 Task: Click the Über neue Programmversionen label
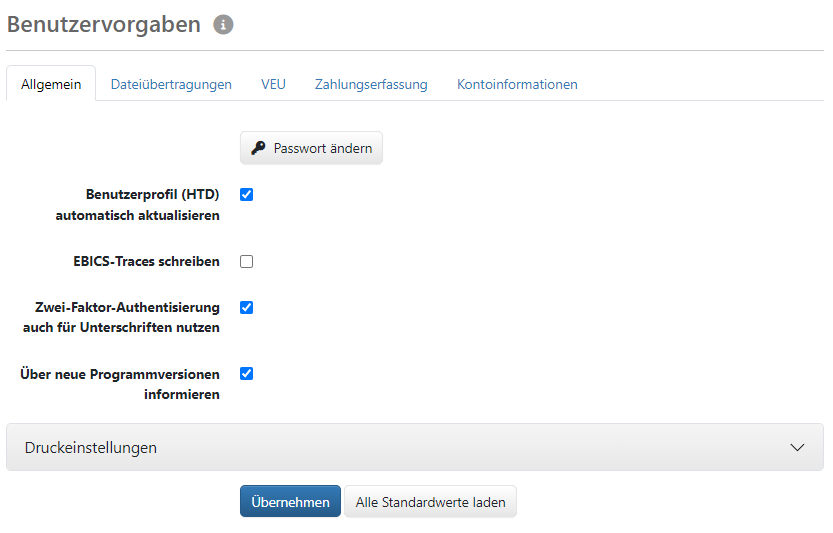(120, 384)
